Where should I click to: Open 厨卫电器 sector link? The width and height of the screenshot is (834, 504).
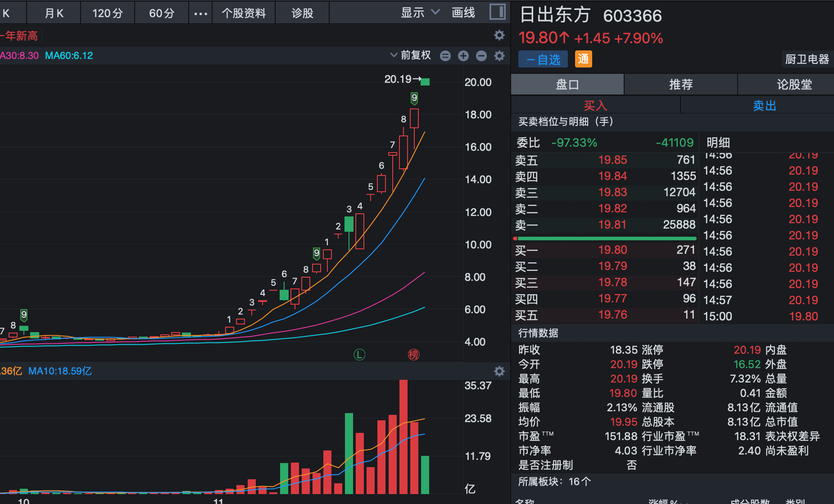coord(807,59)
